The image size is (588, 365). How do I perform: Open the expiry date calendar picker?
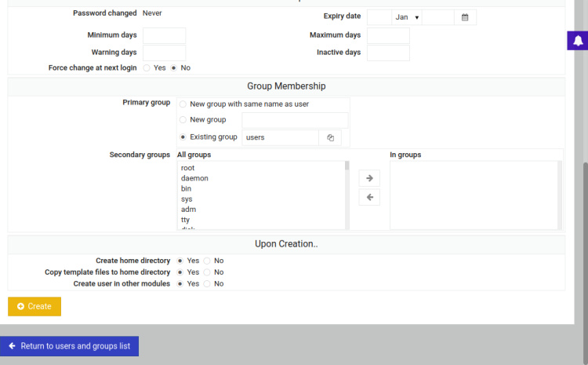(465, 17)
